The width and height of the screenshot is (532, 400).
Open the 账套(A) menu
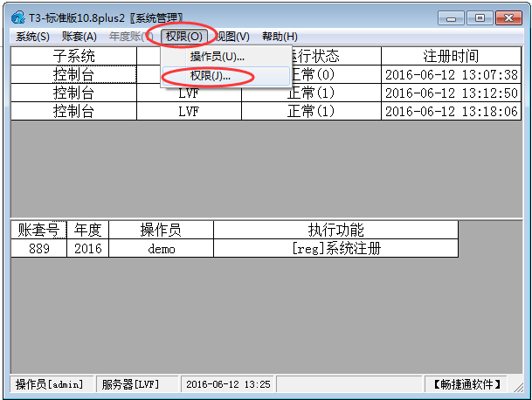pyautogui.click(x=79, y=37)
